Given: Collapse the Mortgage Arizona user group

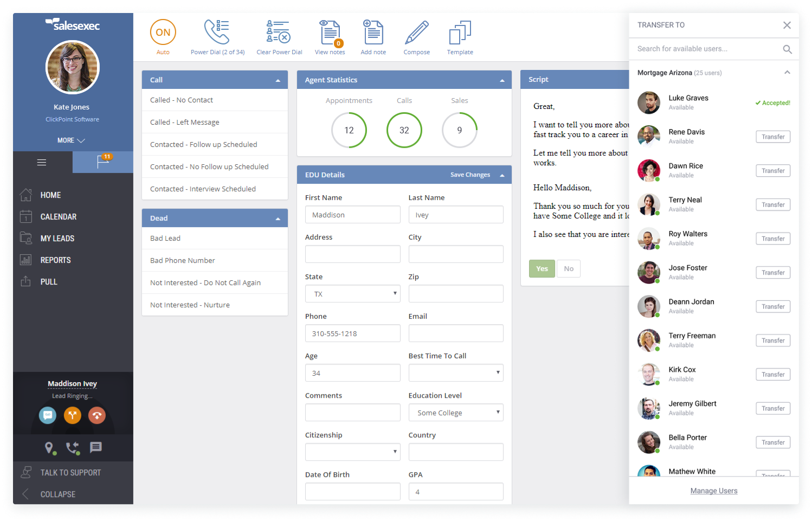Looking at the screenshot, I should pos(787,72).
